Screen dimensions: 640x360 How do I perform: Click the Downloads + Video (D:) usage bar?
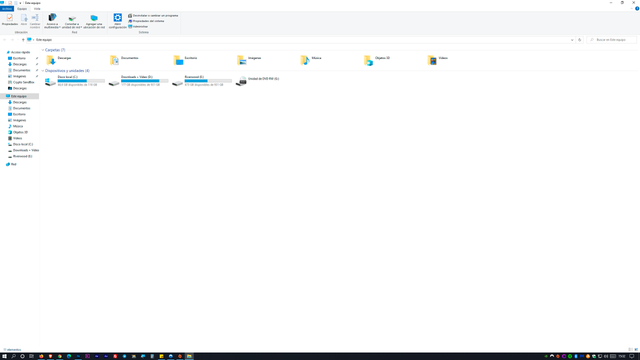click(x=144, y=81)
